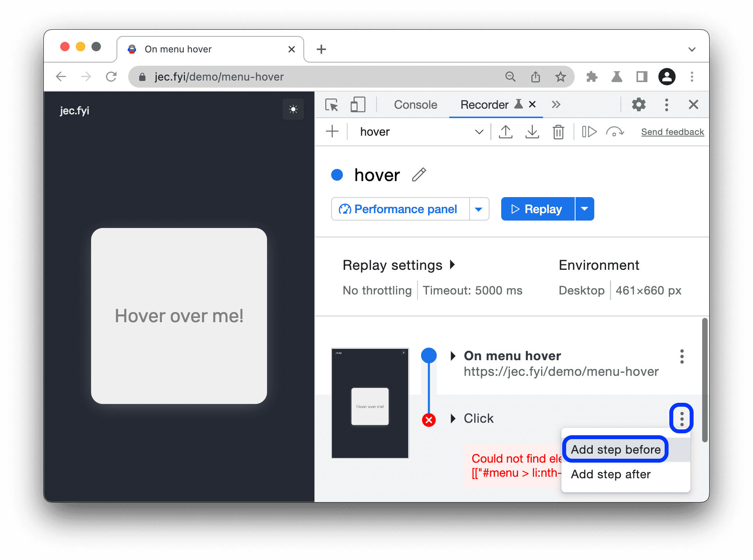753x560 pixels.
Task: Click the Replay button
Action: pyautogui.click(x=537, y=209)
